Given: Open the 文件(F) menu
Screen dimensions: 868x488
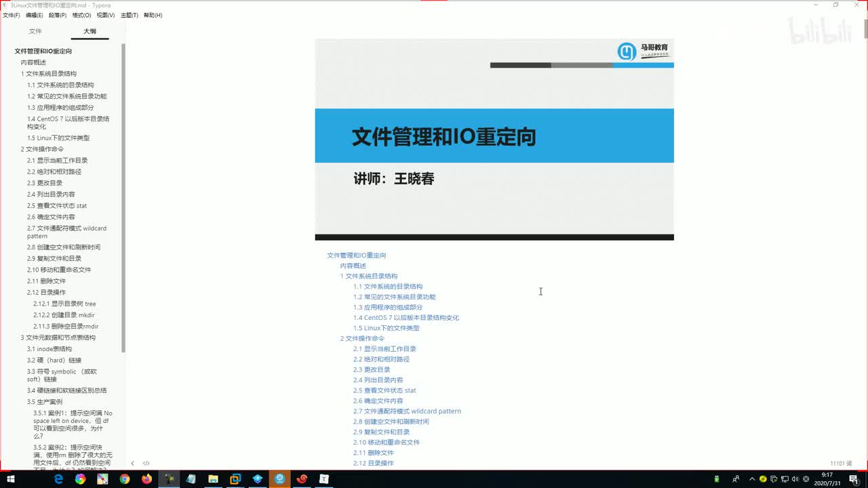Looking at the screenshot, I should [12, 15].
